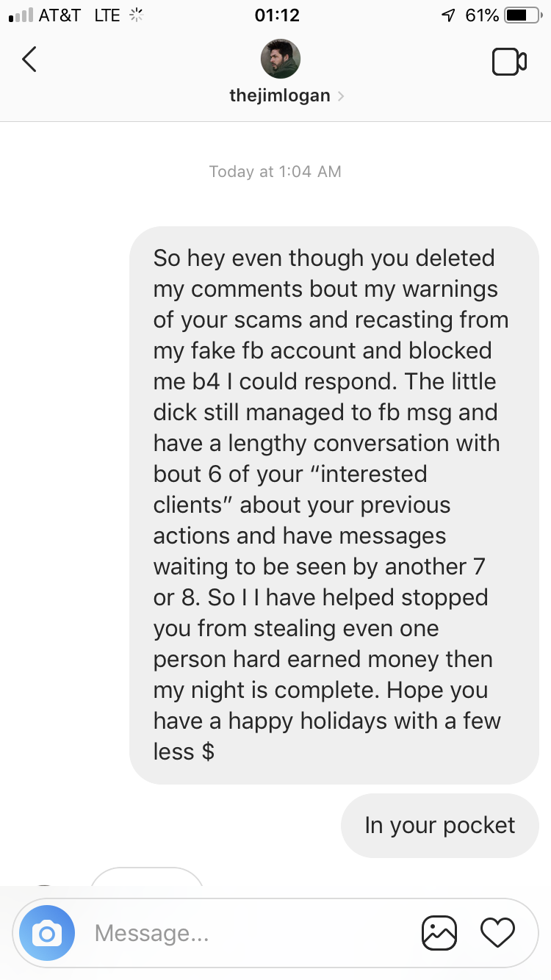Select the "In your pocket" message bubble
551x980 pixels.
(x=440, y=825)
